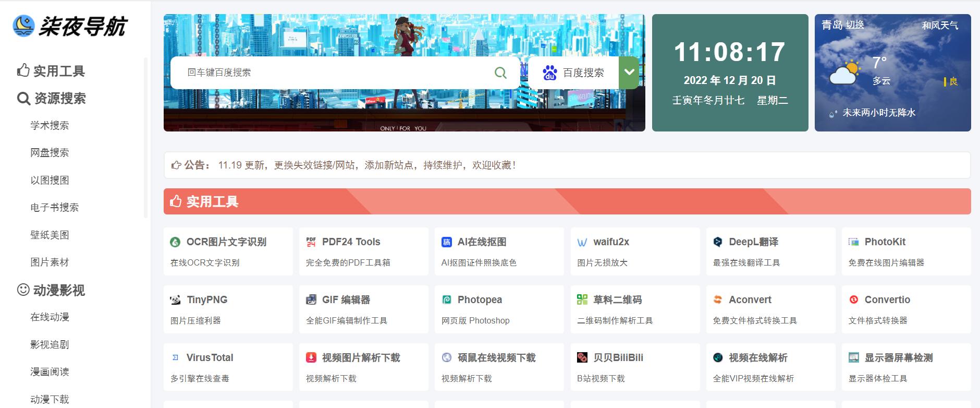The height and width of the screenshot is (408, 980).
Task: Click the 硕鼠在线视频下载 icon
Action: coord(447,358)
